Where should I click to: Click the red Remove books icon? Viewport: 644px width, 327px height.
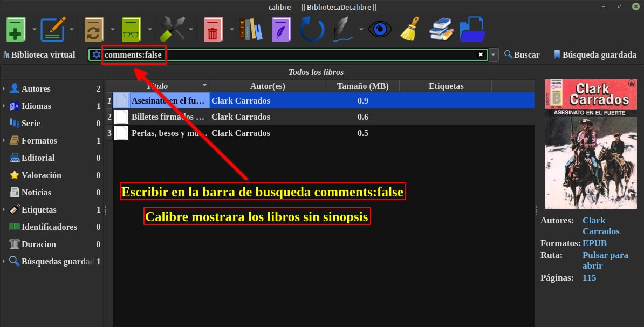[213, 29]
